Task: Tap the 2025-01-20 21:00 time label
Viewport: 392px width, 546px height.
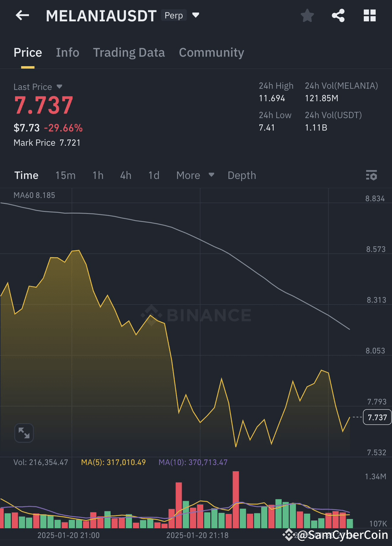Action: 69,535
